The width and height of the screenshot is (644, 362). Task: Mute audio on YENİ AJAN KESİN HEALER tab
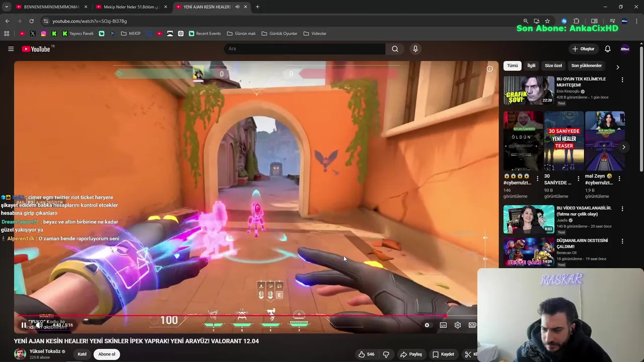pos(237,7)
